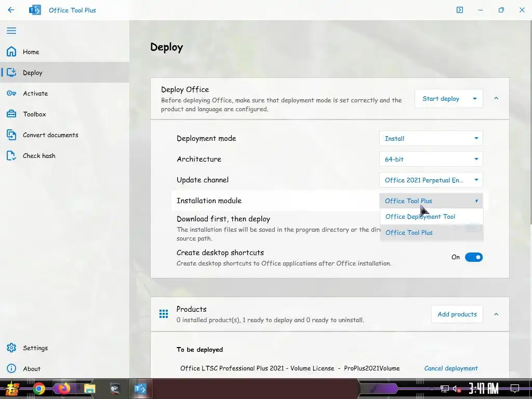Click Office Tool Plus taskbar icon
This screenshot has height=399, width=532.
(x=140, y=389)
